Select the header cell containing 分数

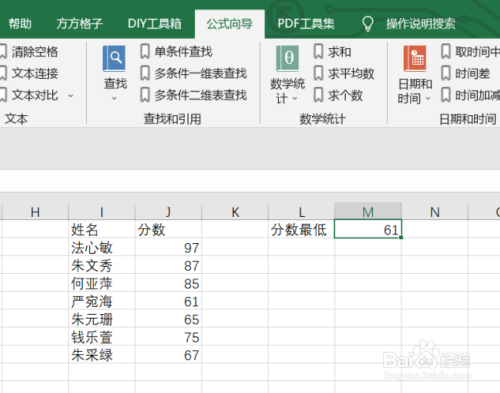(x=168, y=229)
